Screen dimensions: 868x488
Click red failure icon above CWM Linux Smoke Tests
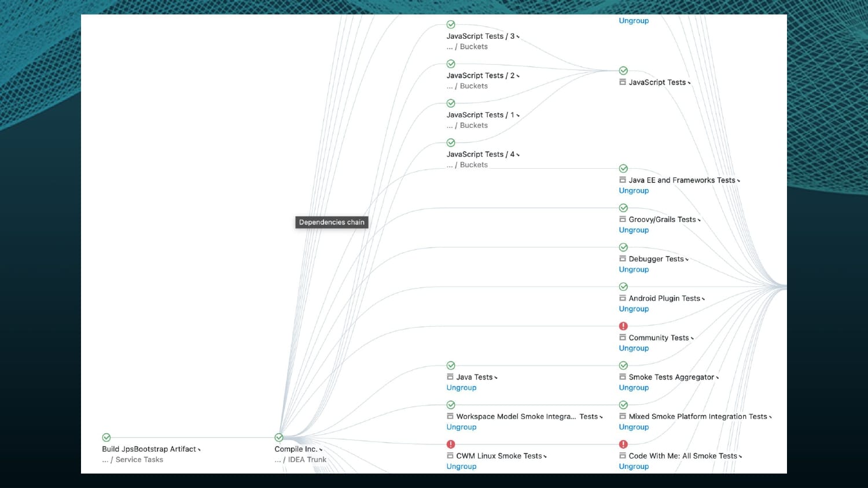451,445
